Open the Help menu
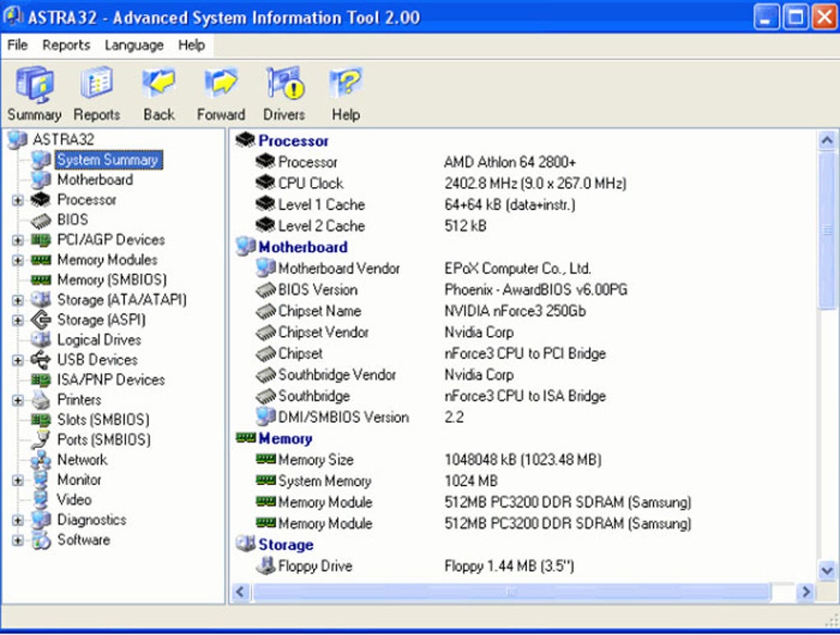 point(191,45)
